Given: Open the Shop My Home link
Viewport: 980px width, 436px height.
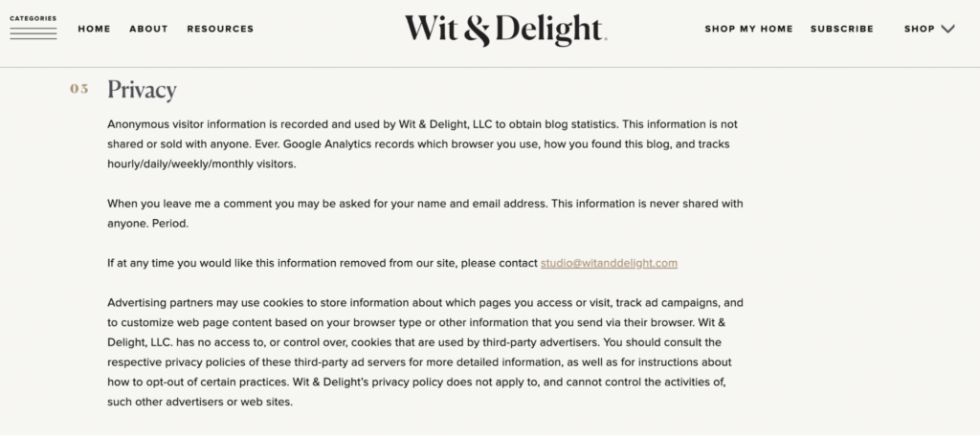Looking at the screenshot, I should point(748,29).
